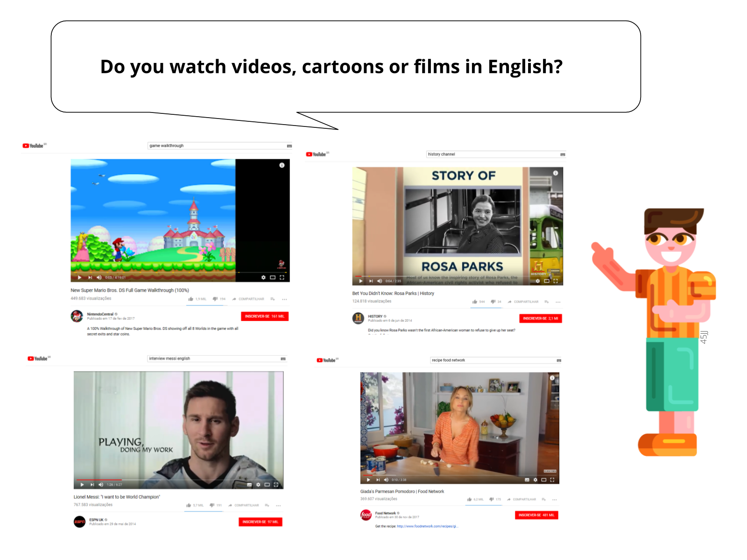Click COMPARTILHAR under the Food Network video
The height and width of the screenshot is (560, 747).
pyautogui.click(x=524, y=499)
